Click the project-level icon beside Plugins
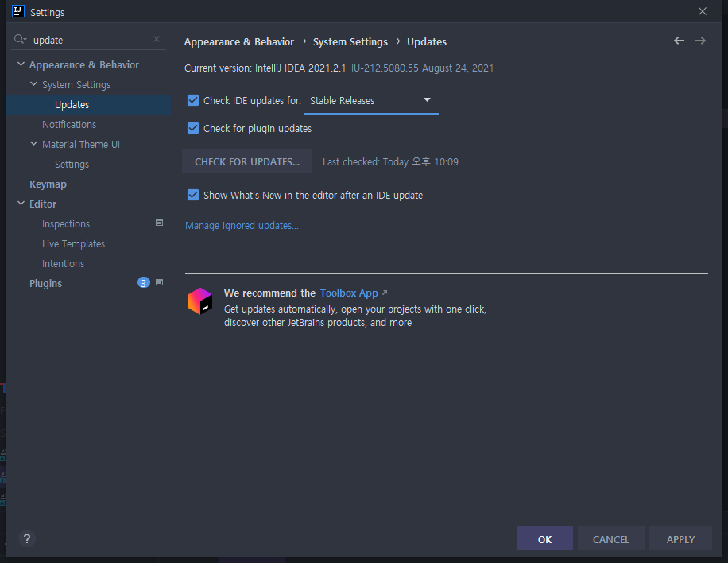The width and height of the screenshot is (728, 563). (x=159, y=282)
